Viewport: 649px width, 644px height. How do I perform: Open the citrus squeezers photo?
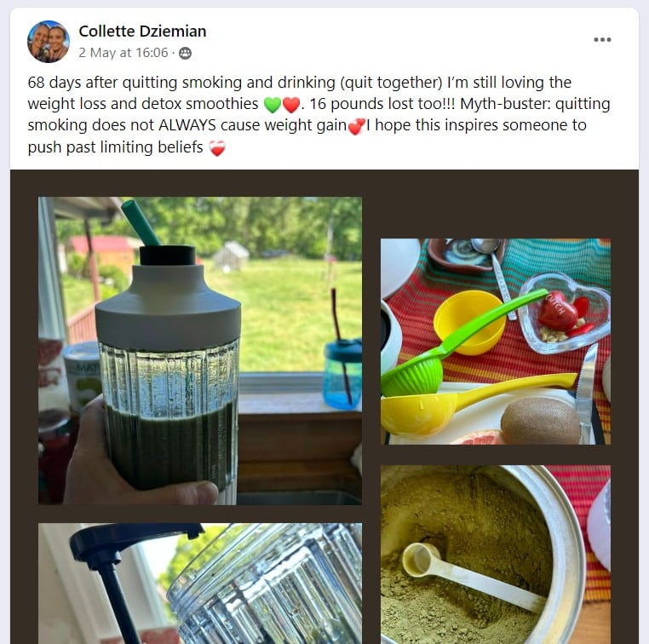[x=496, y=342]
